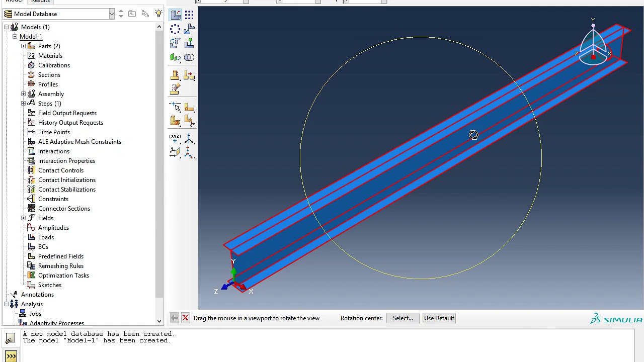Open the message area icon
The width and height of the screenshot is (644, 362).
[x=11, y=338]
